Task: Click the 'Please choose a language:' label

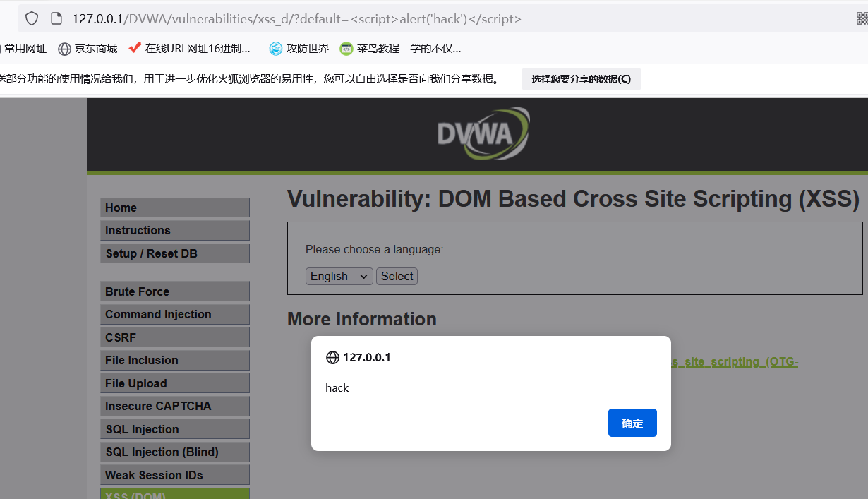Action: coord(375,249)
